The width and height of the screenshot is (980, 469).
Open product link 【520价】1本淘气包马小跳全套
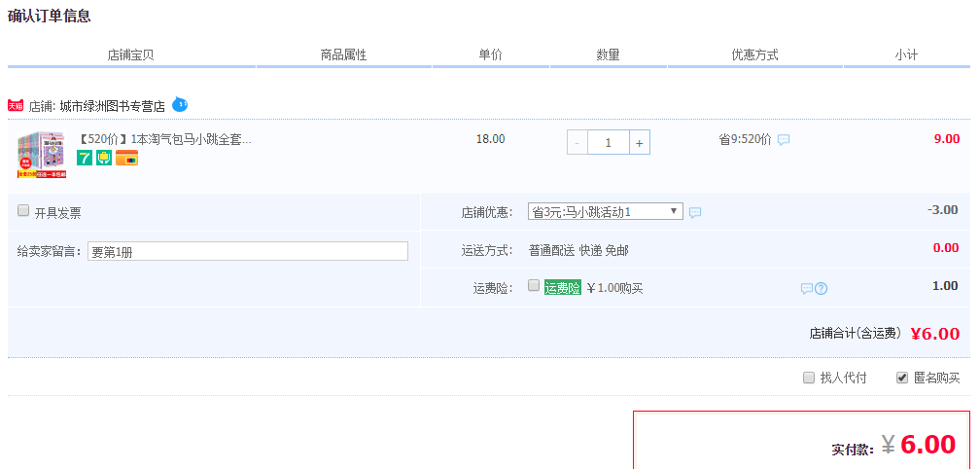(164, 139)
